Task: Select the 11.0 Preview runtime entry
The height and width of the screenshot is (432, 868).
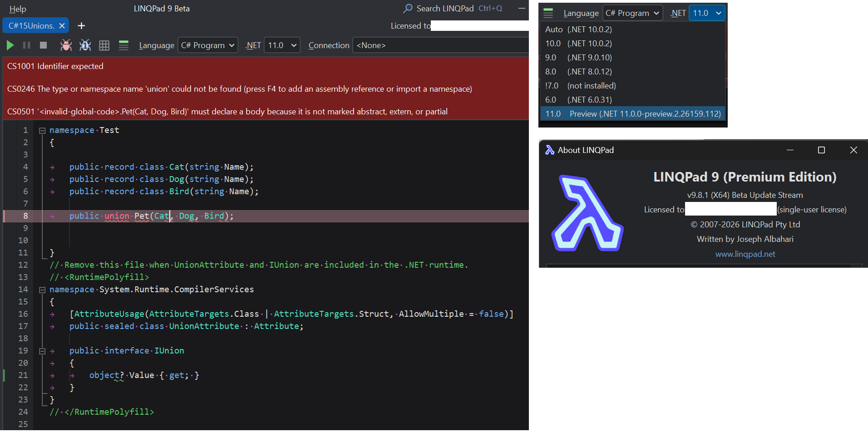Action: 632,113
